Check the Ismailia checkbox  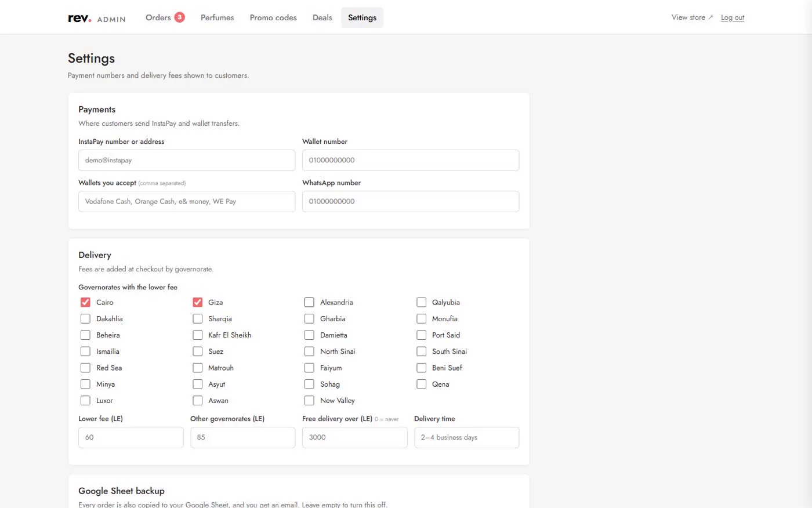[x=85, y=351]
